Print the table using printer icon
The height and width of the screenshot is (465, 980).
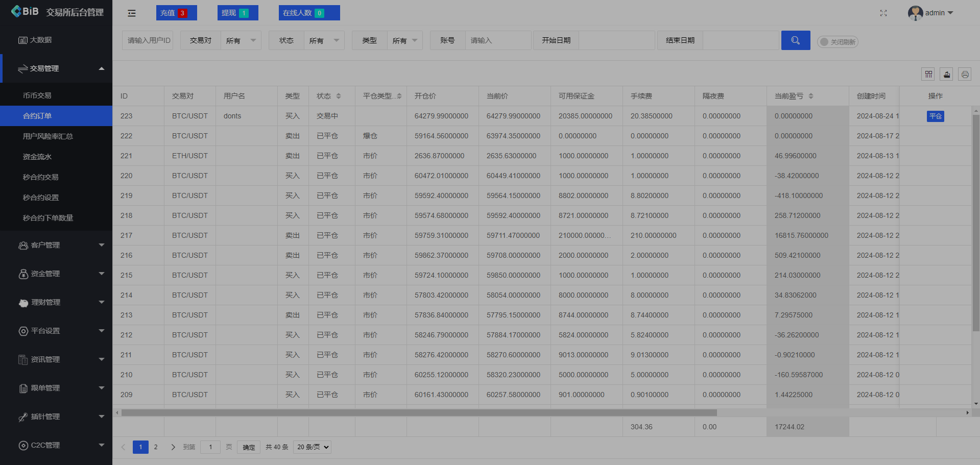tap(965, 74)
